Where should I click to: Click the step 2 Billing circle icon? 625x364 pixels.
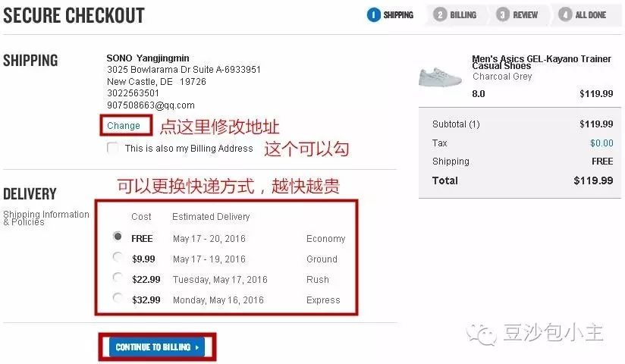pyautogui.click(x=440, y=15)
